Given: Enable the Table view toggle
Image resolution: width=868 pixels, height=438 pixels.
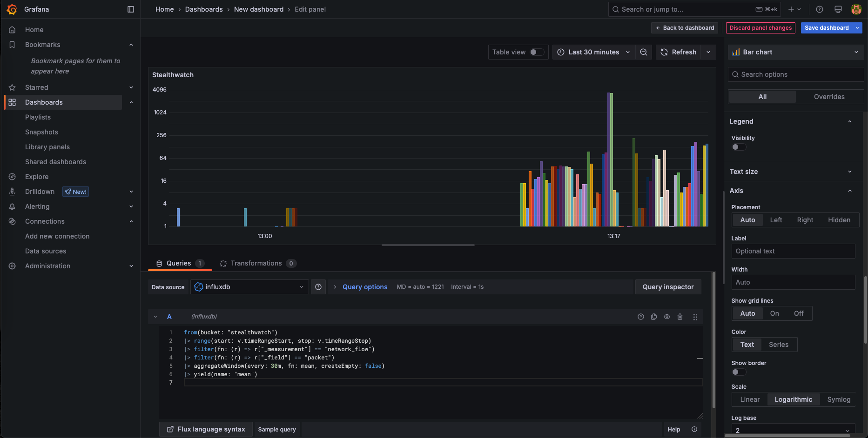Looking at the screenshot, I should coord(537,52).
